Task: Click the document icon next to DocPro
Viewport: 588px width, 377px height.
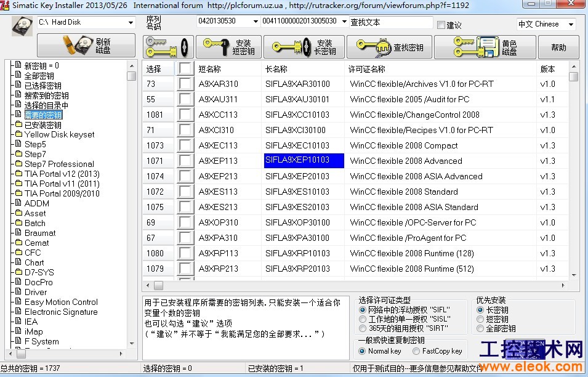Action: (18, 282)
